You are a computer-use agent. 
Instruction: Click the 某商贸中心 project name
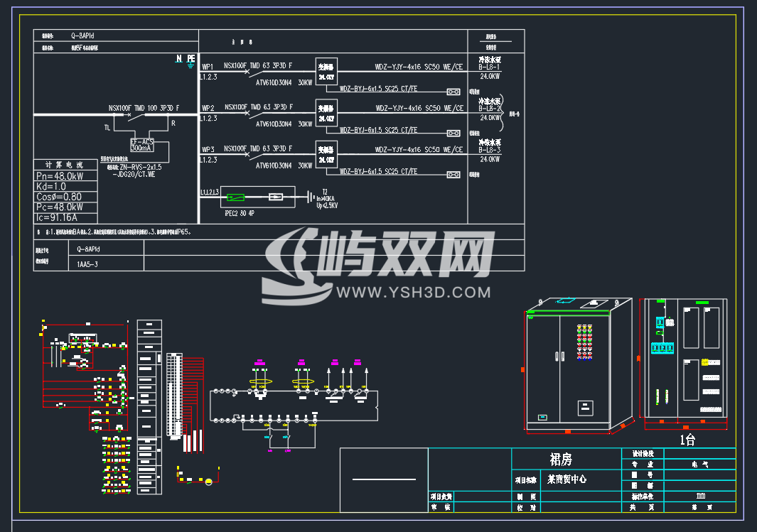[567, 479]
